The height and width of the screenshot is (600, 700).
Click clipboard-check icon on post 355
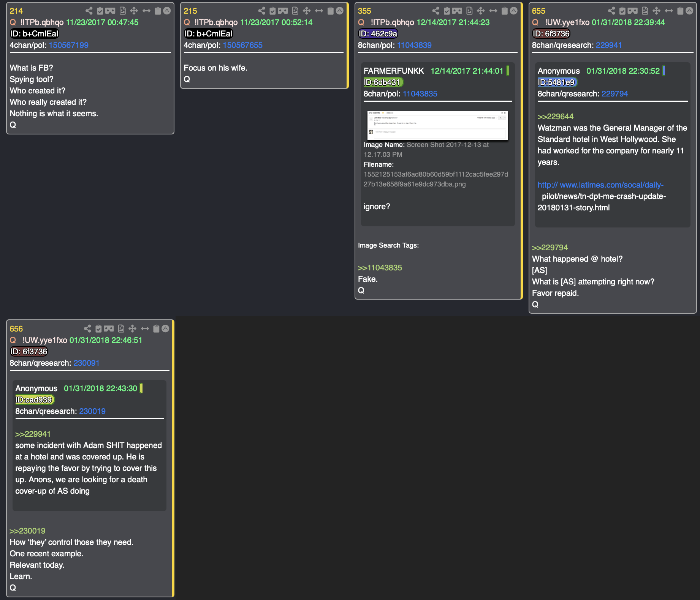447,11
